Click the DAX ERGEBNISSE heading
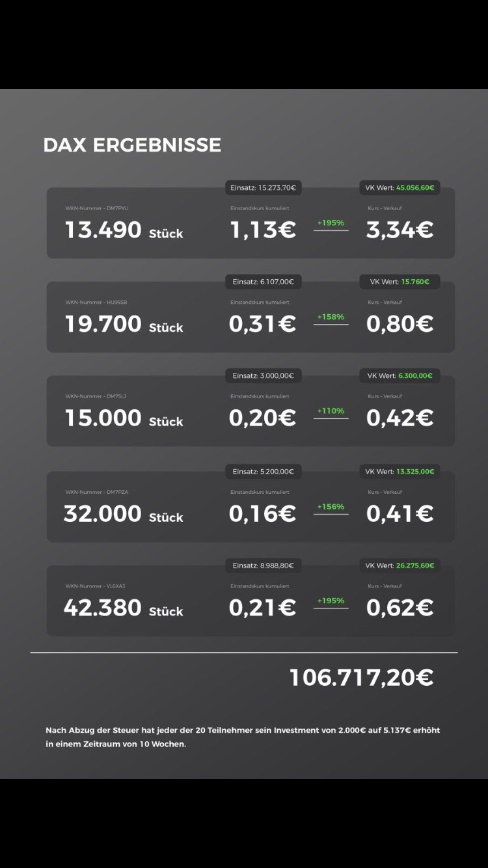The image size is (488, 868). click(132, 144)
